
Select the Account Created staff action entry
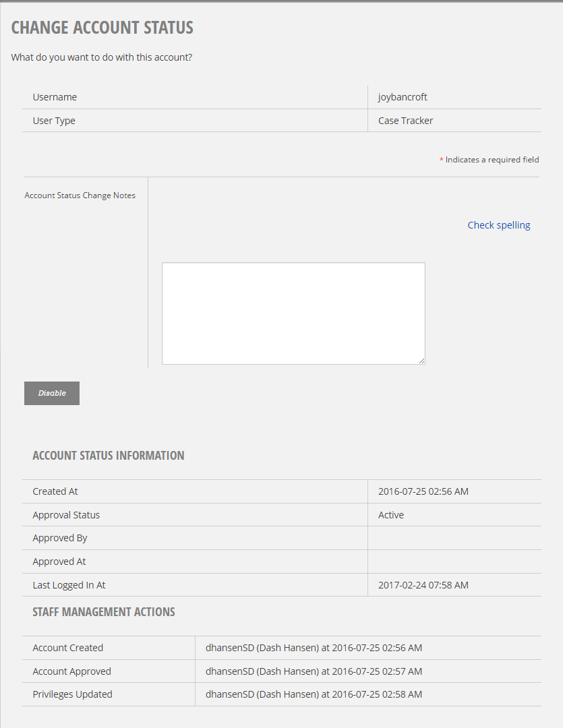click(314, 648)
